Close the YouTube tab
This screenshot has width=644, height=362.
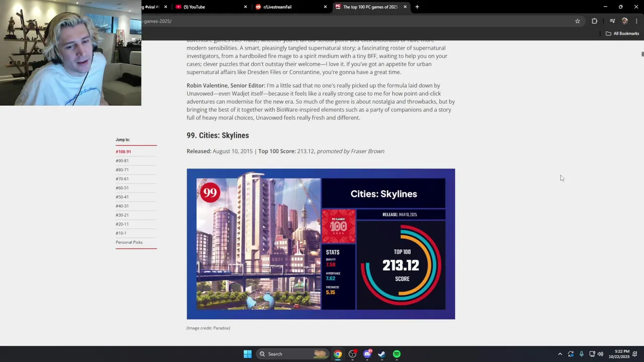click(246, 7)
